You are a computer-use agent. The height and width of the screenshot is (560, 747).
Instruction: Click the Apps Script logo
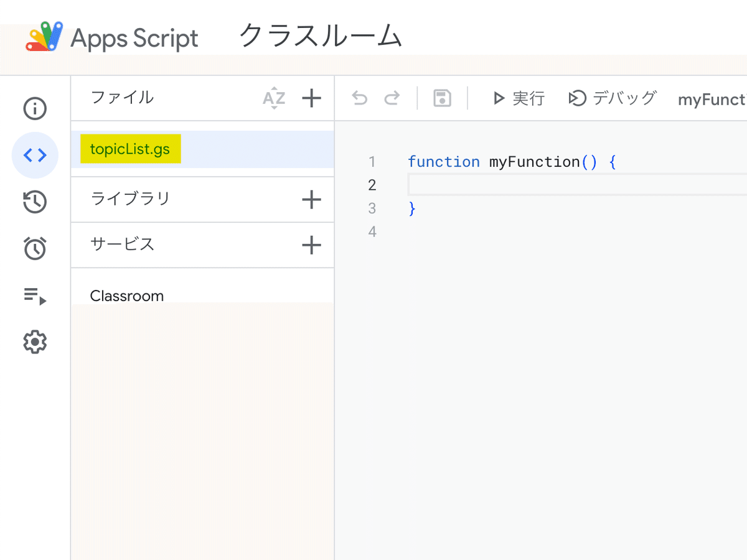[x=112, y=37]
